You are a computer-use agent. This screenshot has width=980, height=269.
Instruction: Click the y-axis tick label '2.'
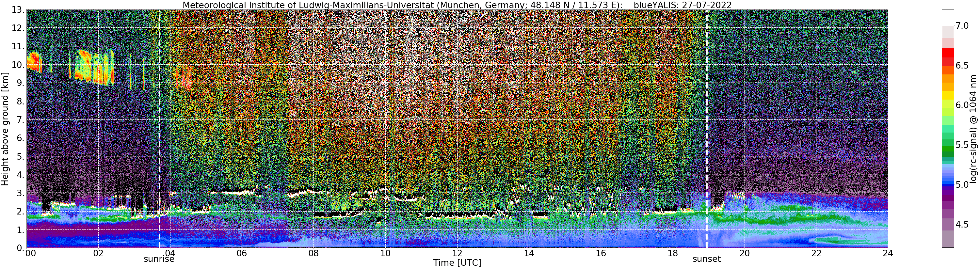(x=20, y=212)
